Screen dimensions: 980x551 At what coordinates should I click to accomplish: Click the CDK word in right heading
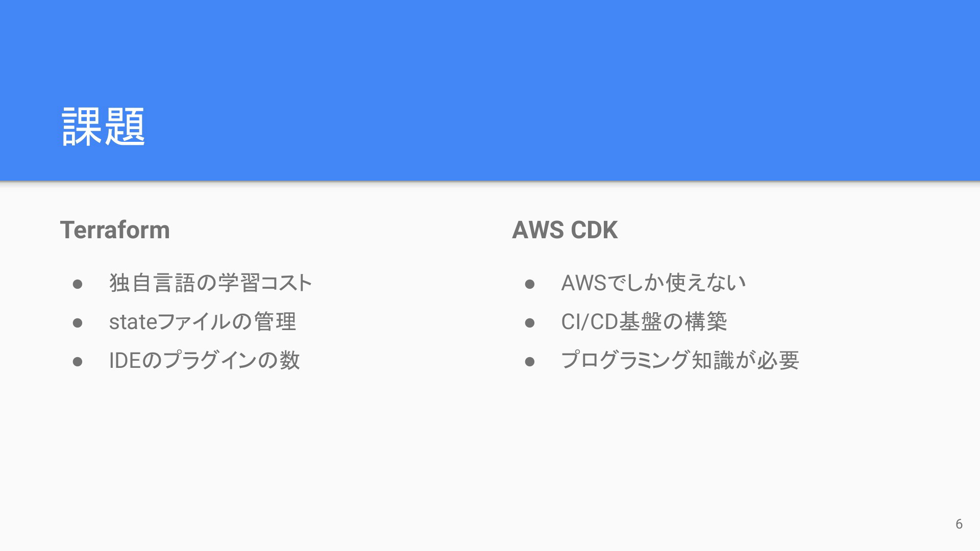coord(594,230)
